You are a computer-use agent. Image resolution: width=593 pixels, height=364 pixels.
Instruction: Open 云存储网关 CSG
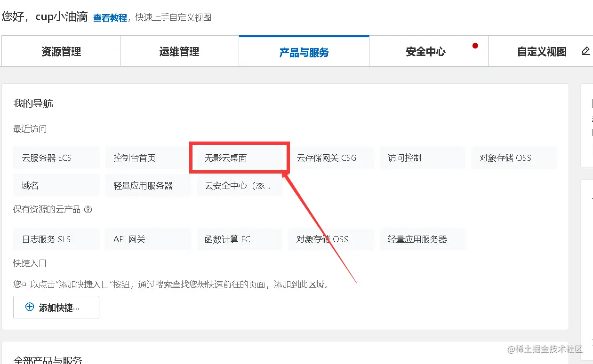point(331,158)
